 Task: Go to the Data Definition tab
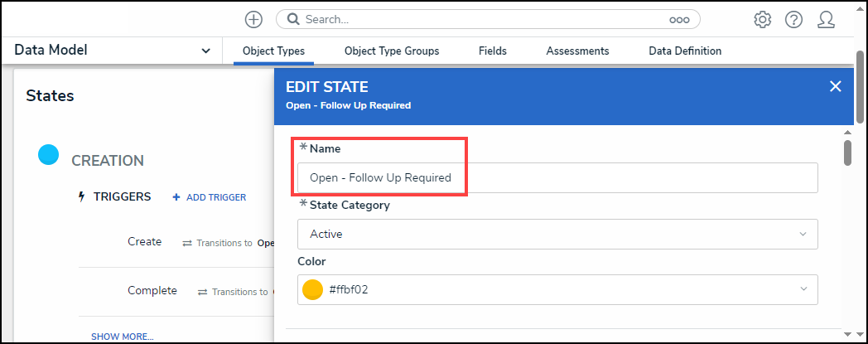tap(685, 51)
